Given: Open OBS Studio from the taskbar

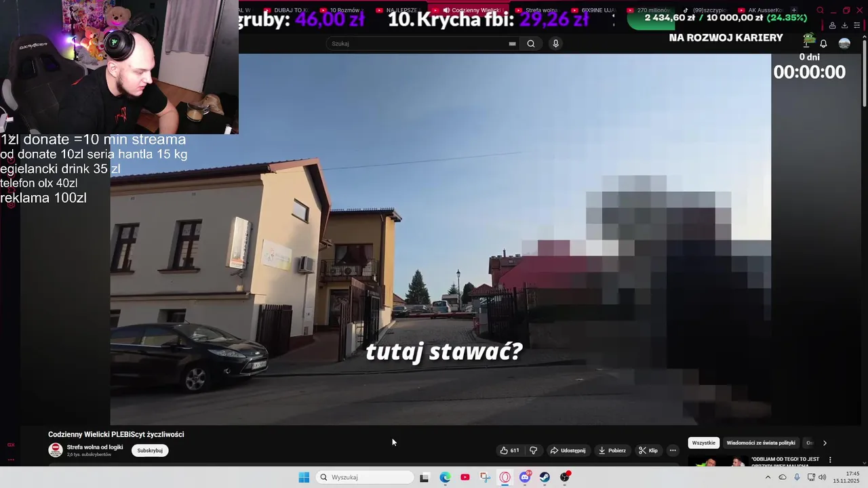Looking at the screenshot, I should [x=565, y=477].
